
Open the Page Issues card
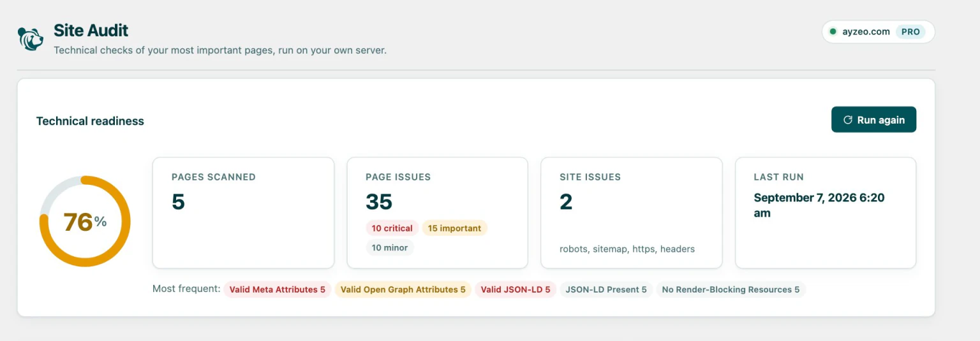(x=437, y=213)
